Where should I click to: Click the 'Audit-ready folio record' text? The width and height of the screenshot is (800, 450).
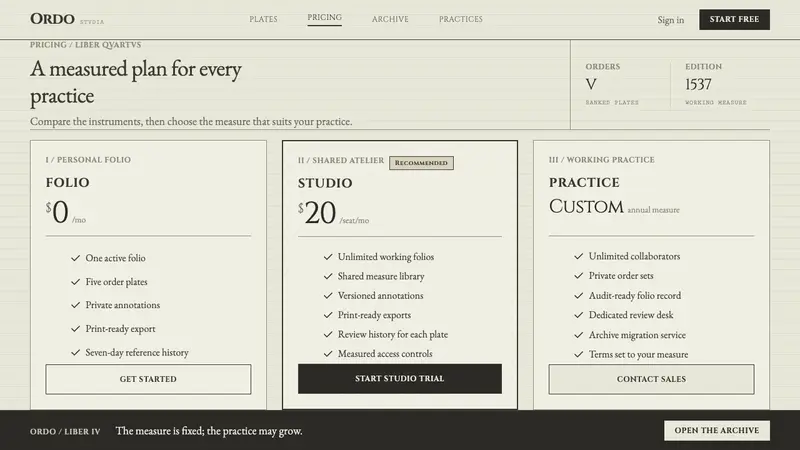tap(635, 295)
